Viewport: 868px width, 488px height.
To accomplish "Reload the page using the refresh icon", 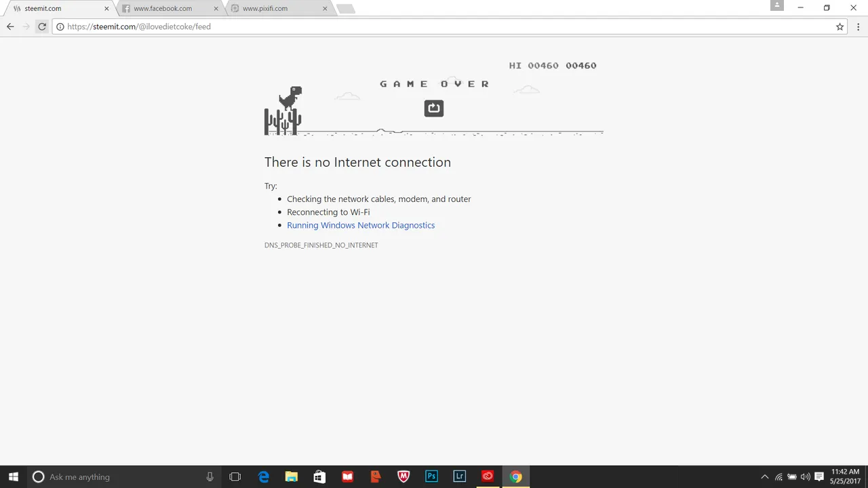I will click(x=42, y=26).
